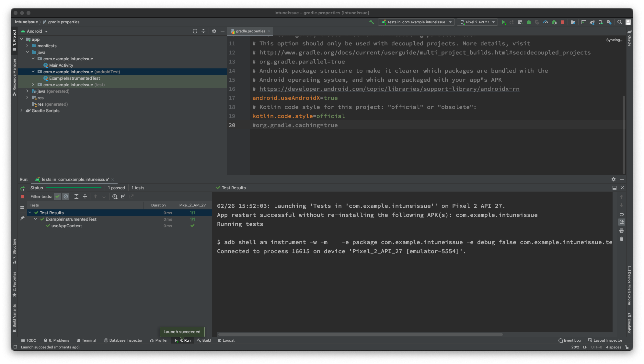Open the SDK Manager icon
The image size is (644, 364).
[609, 22]
